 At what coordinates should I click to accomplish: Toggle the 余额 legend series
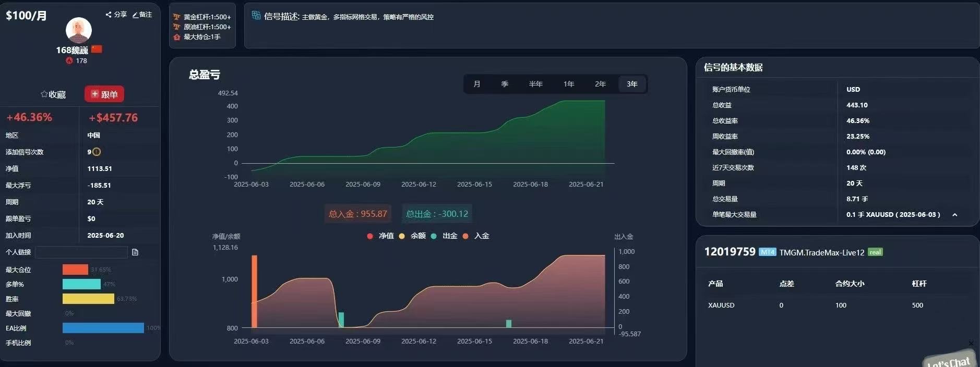(x=412, y=236)
